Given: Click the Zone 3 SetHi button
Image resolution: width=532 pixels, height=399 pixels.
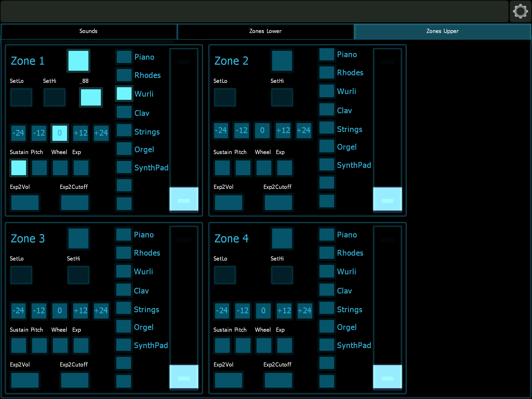Looking at the screenshot, I should [78, 275].
